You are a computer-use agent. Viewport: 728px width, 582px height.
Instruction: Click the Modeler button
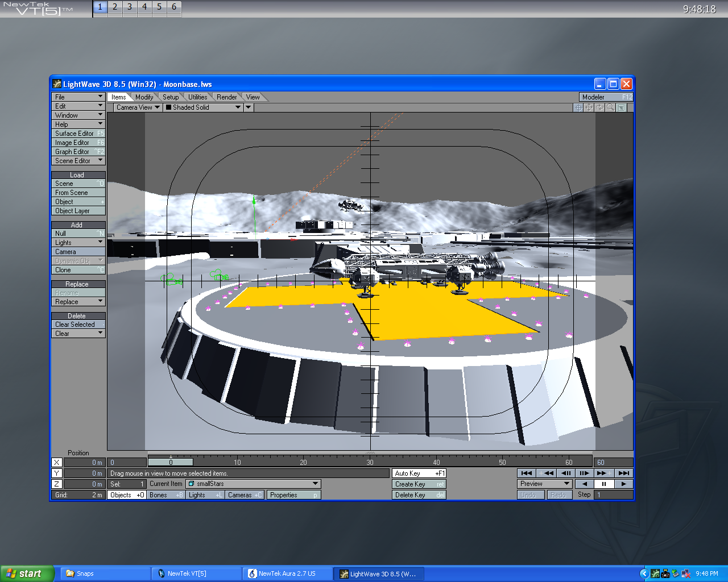(606, 97)
